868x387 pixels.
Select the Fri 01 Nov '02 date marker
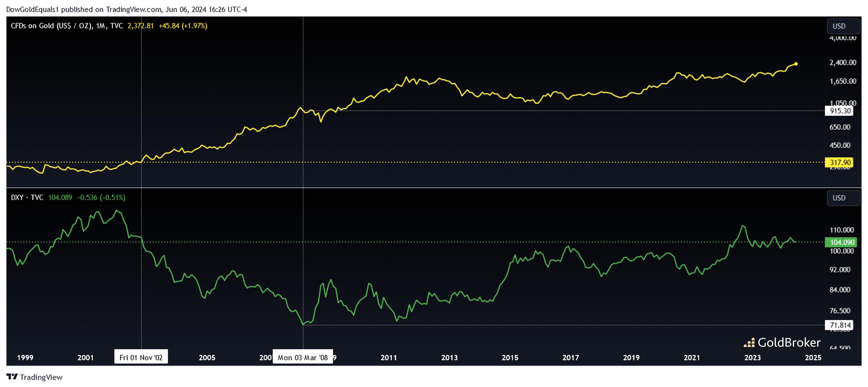tap(141, 357)
